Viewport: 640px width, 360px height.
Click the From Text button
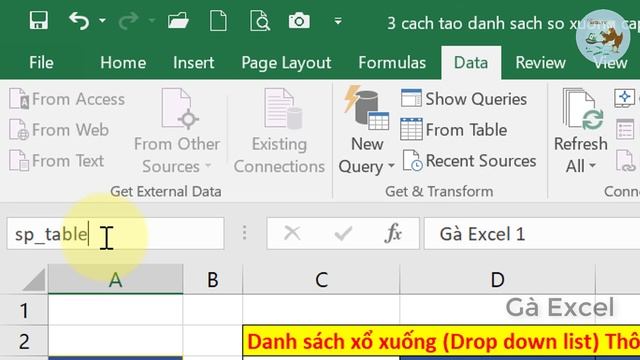(x=57, y=161)
